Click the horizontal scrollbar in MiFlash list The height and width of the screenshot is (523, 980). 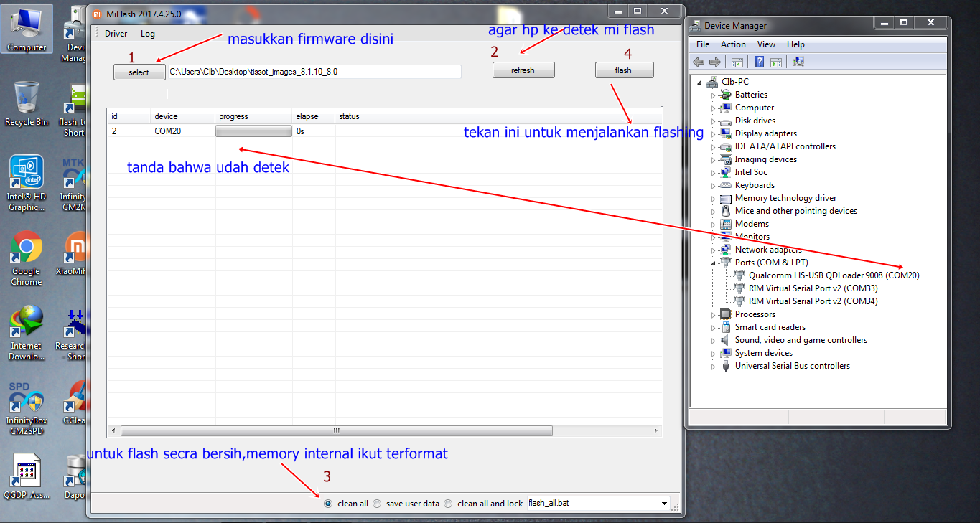(336, 430)
